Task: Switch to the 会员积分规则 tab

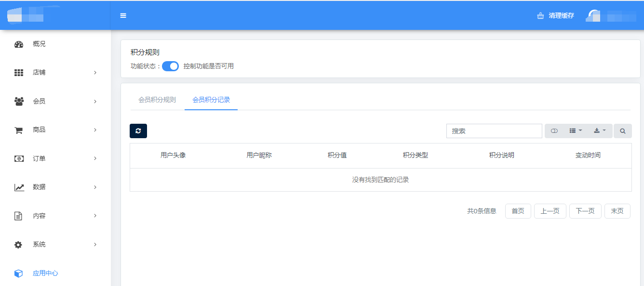Action: 157,100
